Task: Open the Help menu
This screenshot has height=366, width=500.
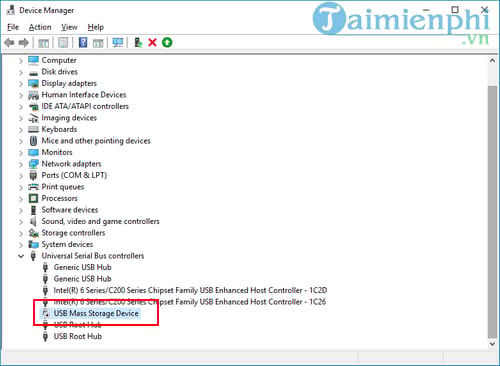Action: tap(96, 27)
